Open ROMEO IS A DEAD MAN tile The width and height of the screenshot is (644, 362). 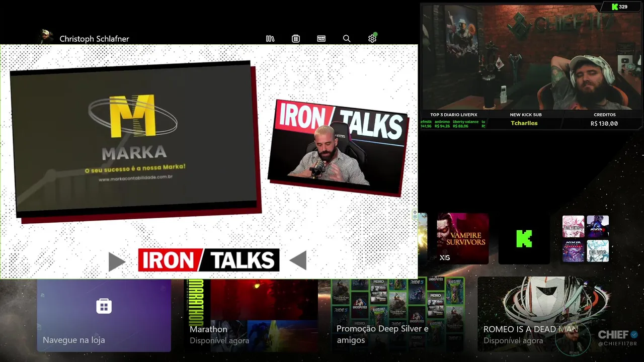click(x=544, y=314)
